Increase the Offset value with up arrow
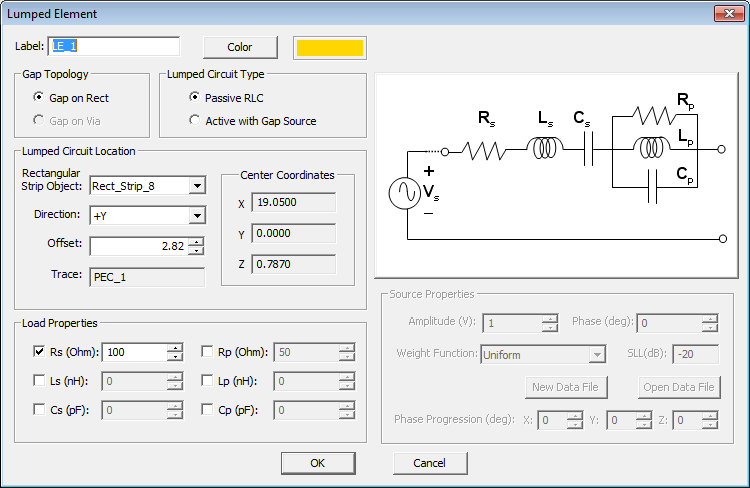This screenshot has width=750, height=488. pos(196,241)
